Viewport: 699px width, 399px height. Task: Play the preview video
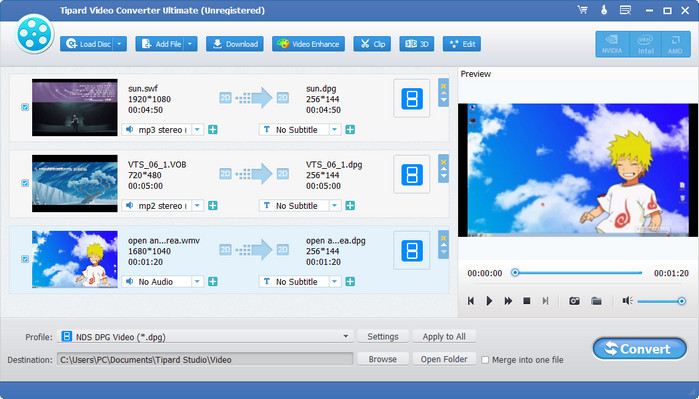coord(489,301)
